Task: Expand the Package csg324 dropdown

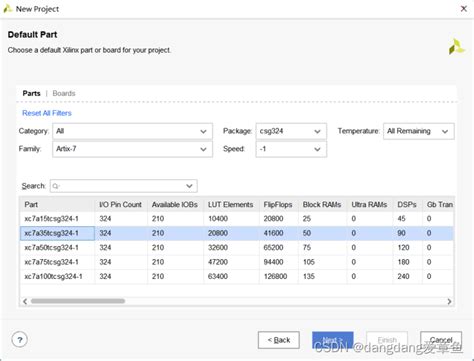Action: tap(291, 131)
